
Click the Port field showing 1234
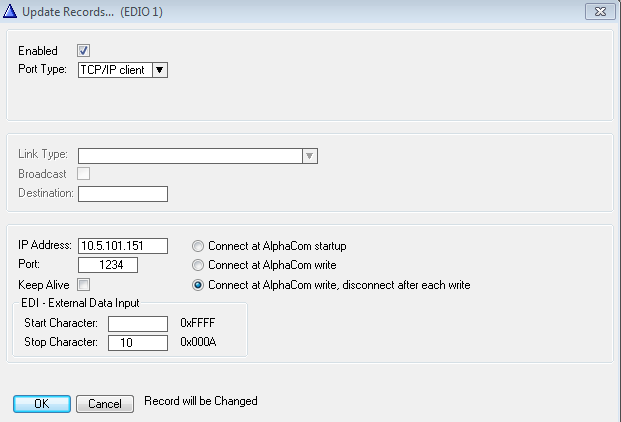(x=108, y=265)
